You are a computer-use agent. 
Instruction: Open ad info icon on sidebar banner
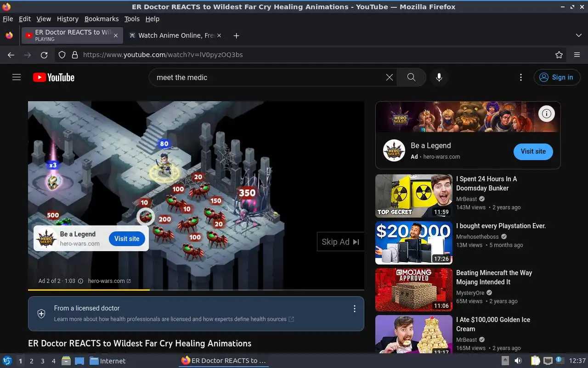coord(546,114)
